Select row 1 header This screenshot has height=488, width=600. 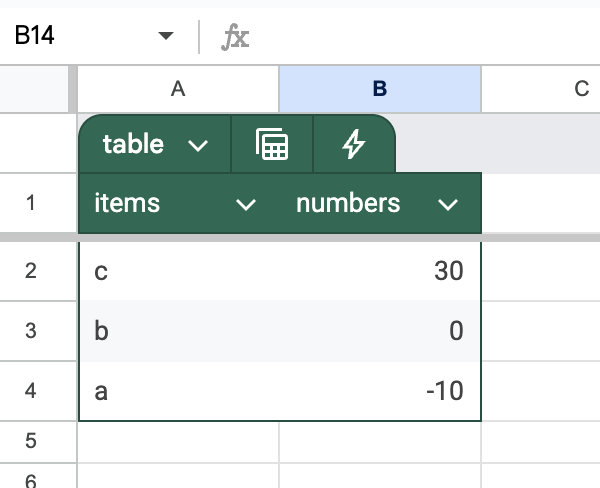tap(38, 203)
